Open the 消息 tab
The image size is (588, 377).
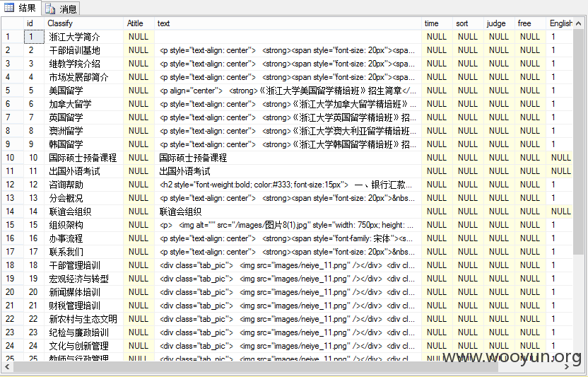(61, 8)
